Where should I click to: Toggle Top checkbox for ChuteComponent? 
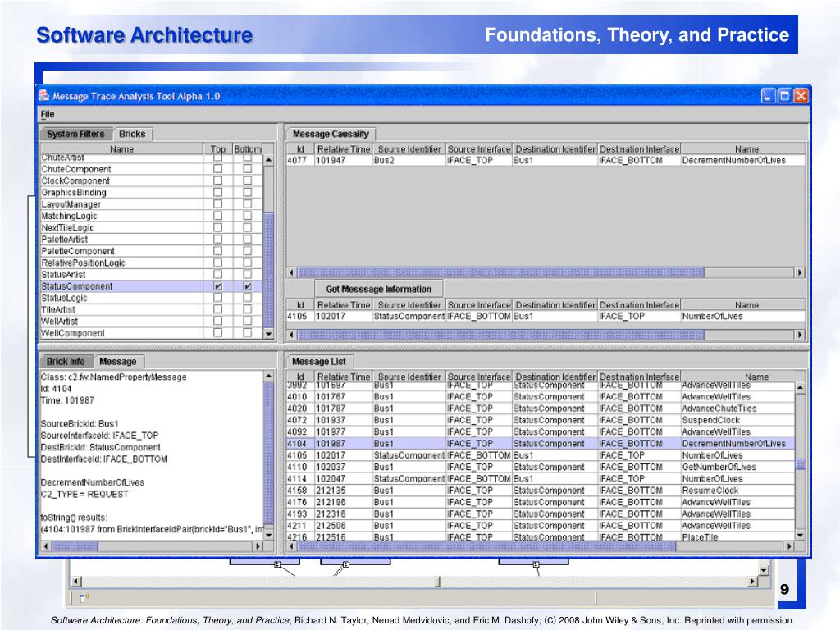pos(217,169)
